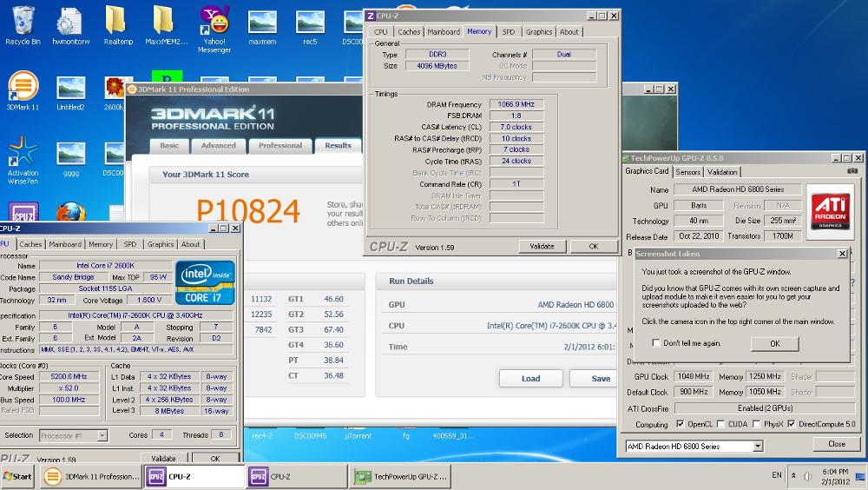Viewport: 868px width, 490px height.
Task: Click the EN language indicator in taskbar
Action: point(777,475)
